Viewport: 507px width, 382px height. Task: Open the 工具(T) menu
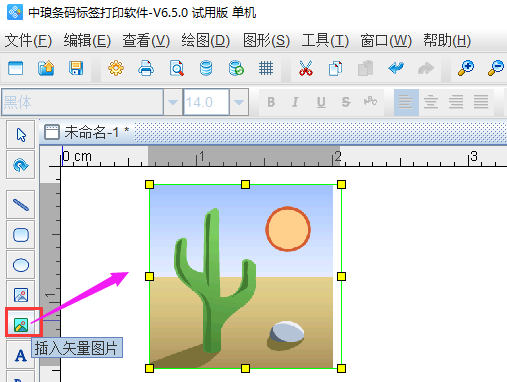(x=325, y=41)
